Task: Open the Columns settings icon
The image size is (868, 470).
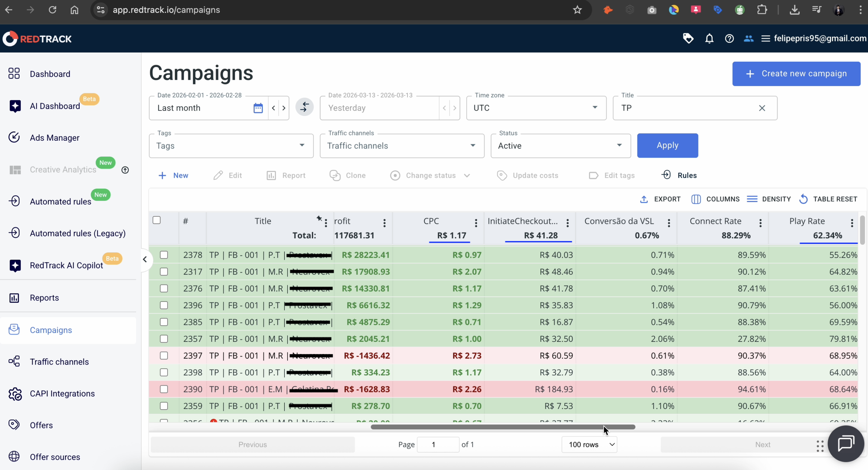Action: pos(696,199)
